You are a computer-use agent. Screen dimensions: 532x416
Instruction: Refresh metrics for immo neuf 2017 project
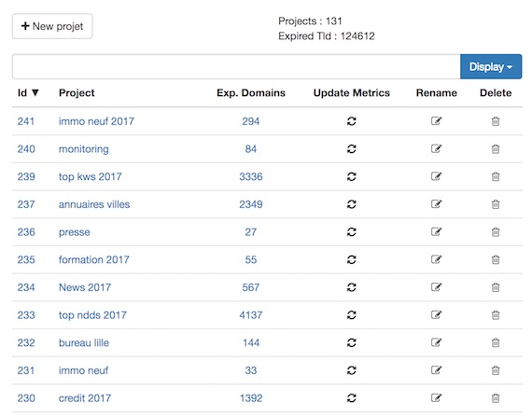pos(352,121)
